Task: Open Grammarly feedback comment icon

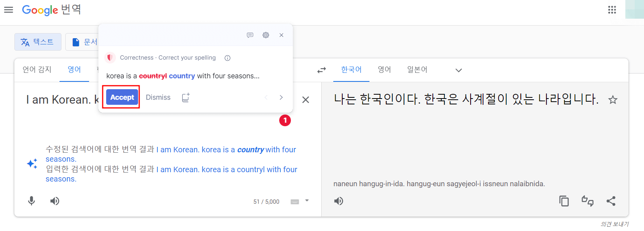Action: (x=250, y=35)
